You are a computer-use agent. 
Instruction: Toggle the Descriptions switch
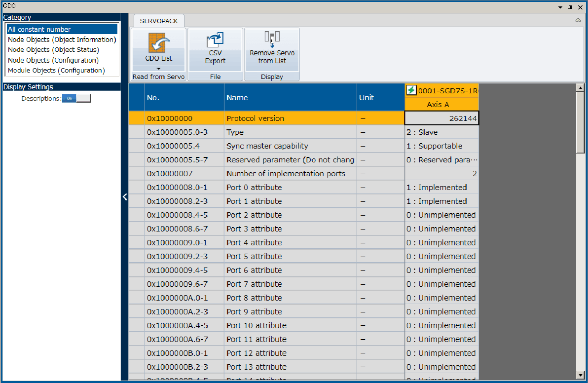(x=76, y=98)
